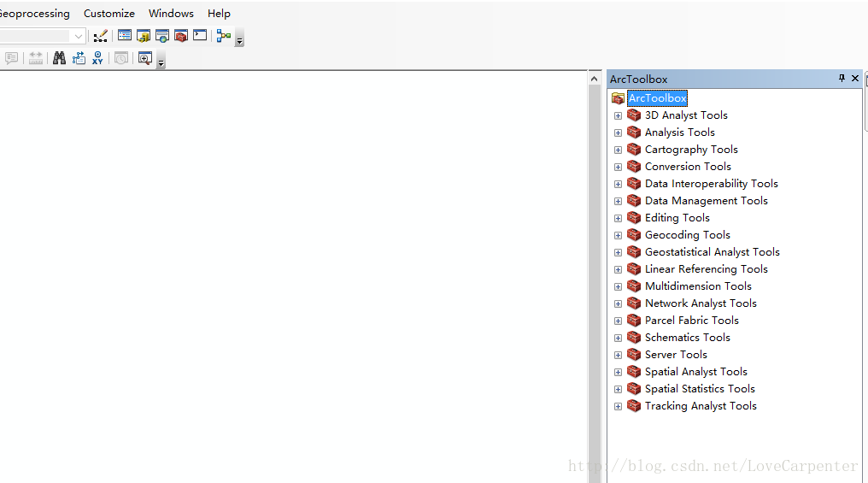The image size is (868, 483).
Task: Toggle the ArcToolbox window toolbar icon
Action: 181,37
